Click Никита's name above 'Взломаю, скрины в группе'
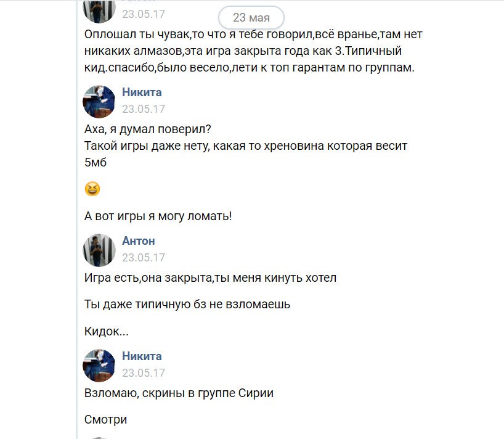This screenshot has width=504, height=439. click(x=142, y=356)
